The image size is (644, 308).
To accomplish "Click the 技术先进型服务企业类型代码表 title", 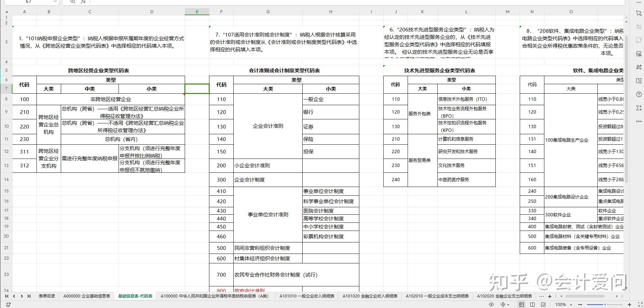I will coord(440,71).
